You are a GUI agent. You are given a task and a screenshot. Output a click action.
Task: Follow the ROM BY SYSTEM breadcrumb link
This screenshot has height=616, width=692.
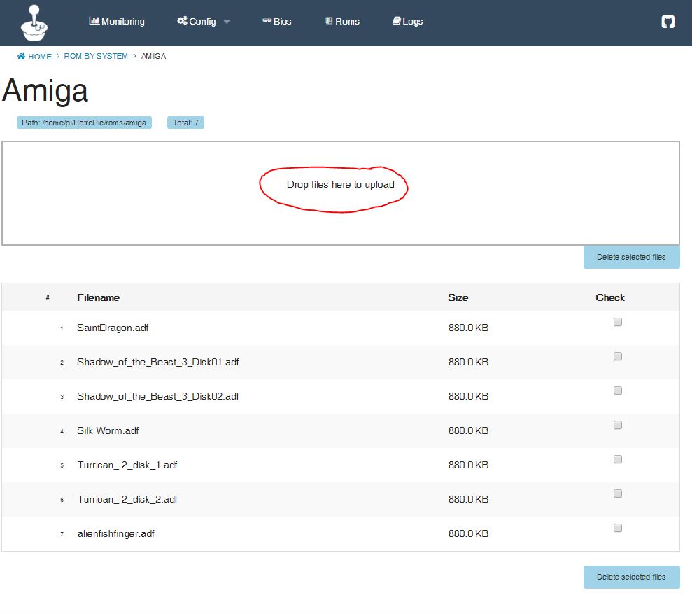tap(96, 56)
